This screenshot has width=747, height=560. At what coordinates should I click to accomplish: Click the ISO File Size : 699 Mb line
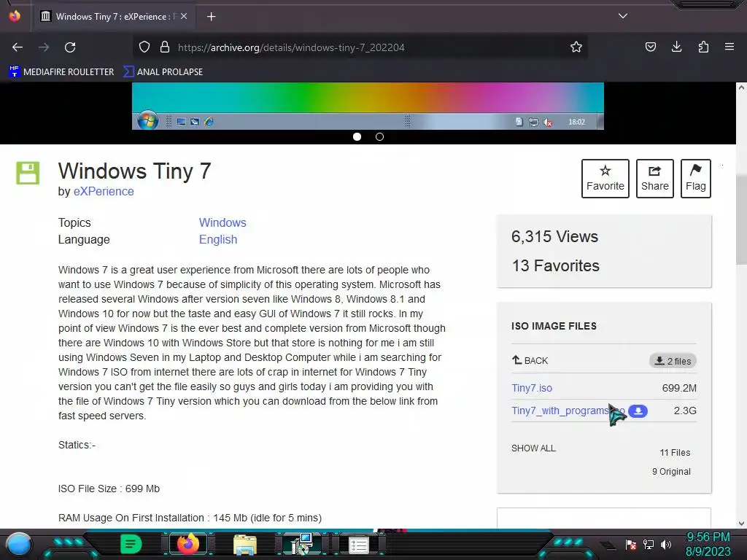[109, 489]
